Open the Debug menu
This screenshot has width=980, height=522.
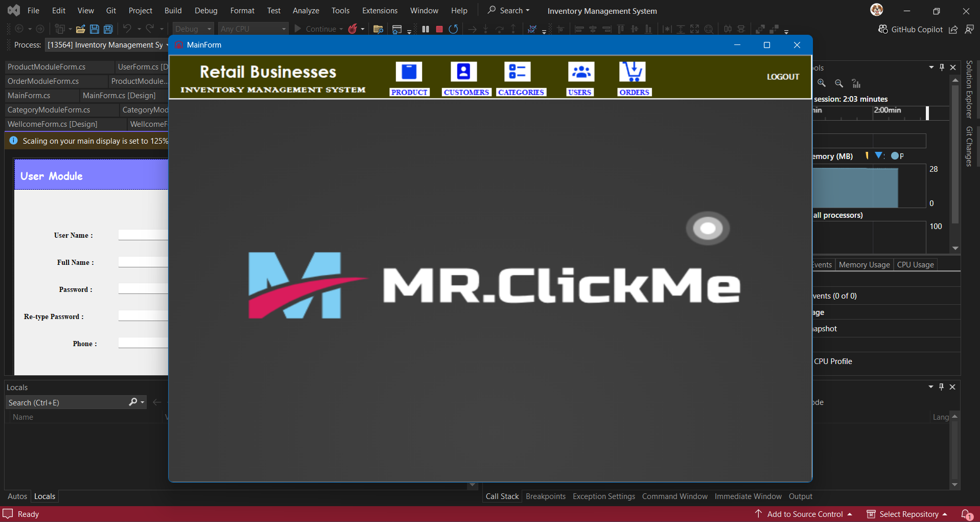(206, 10)
